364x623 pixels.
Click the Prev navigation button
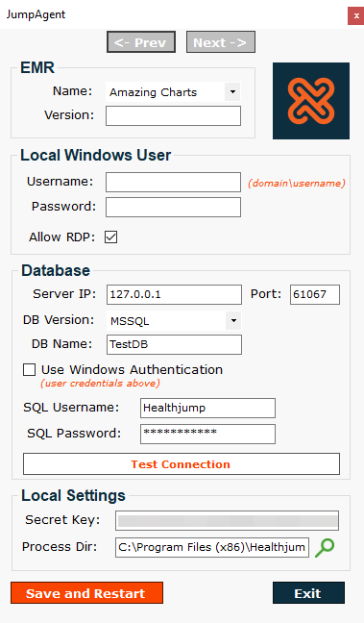[141, 42]
